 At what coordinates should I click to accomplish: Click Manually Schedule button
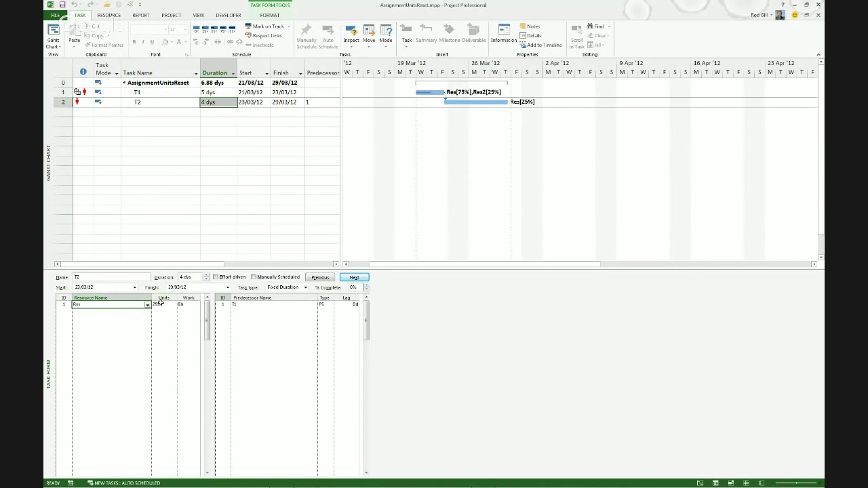[x=307, y=36]
